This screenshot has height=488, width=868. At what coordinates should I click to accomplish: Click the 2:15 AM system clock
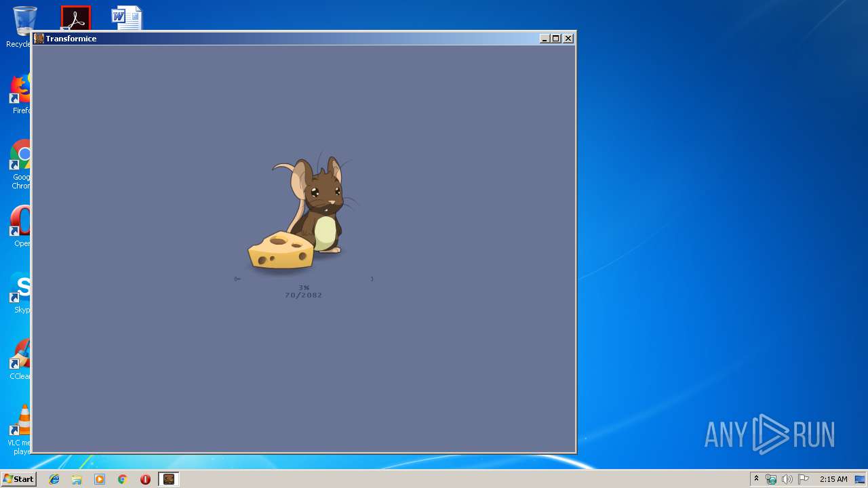click(x=833, y=479)
